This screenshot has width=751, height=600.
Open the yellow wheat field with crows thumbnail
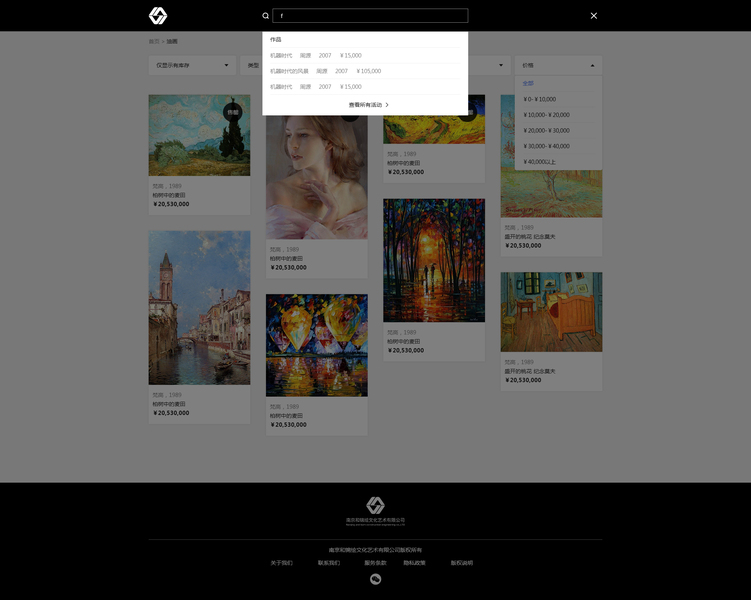(434, 129)
